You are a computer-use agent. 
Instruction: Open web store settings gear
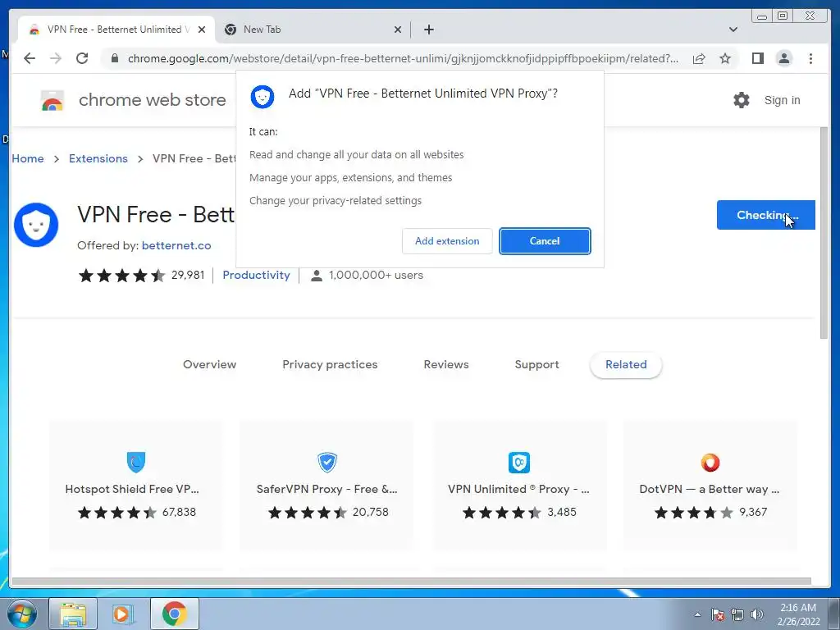click(x=742, y=100)
